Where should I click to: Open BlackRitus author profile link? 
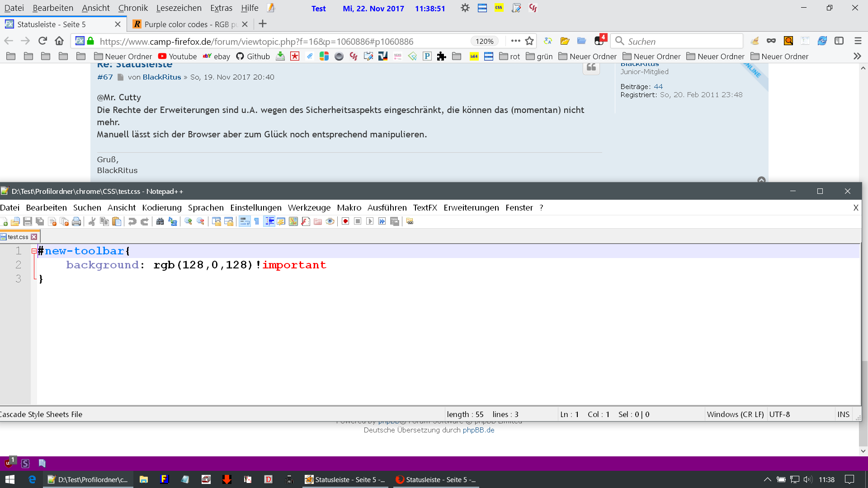[161, 77]
